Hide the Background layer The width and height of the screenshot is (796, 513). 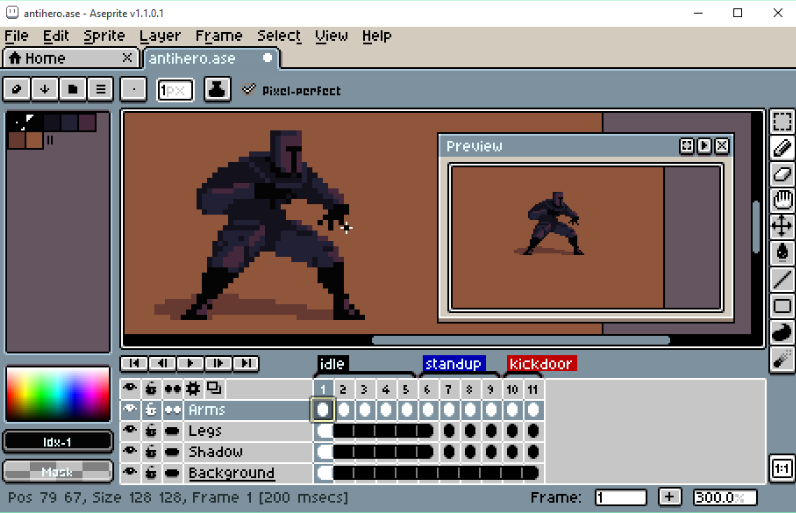click(x=130, y=472)
